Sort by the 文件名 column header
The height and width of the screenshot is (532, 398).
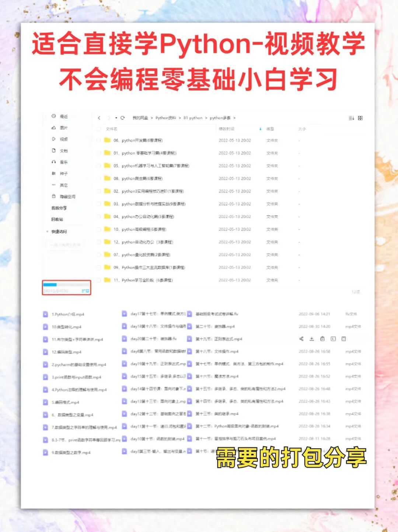click(112, 129)
